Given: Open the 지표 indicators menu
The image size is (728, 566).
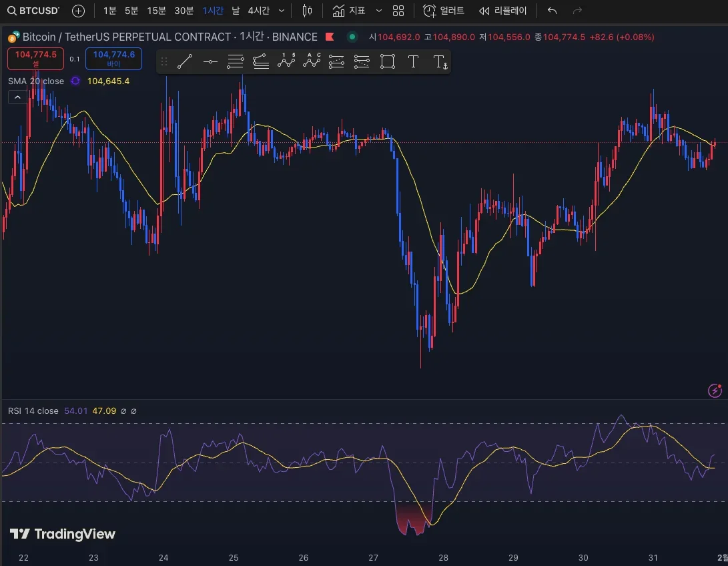Looking at the screenshot, I should pos(349,11).
